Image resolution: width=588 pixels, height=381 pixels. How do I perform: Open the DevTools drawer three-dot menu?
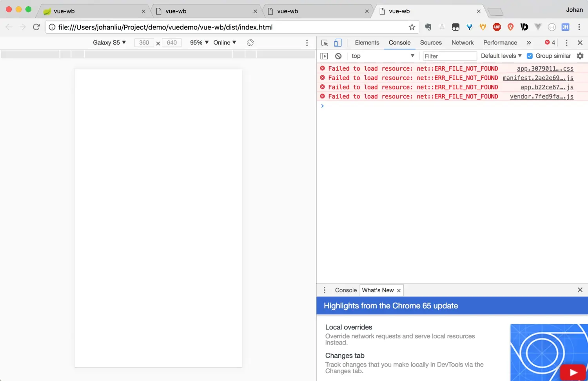click(x=325, y=290)
